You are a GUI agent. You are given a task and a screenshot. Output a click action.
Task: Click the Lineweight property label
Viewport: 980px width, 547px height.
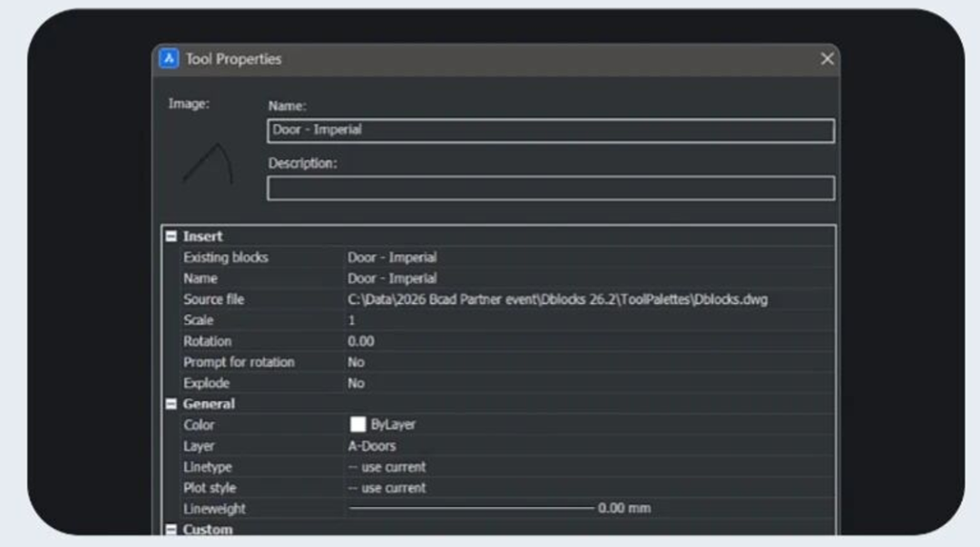[214, 509]
